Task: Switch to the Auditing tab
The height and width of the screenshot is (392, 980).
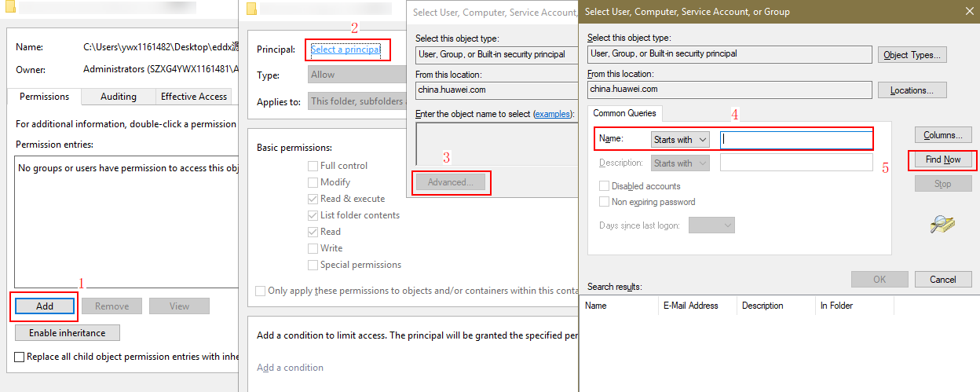Action: click(119, 97)
